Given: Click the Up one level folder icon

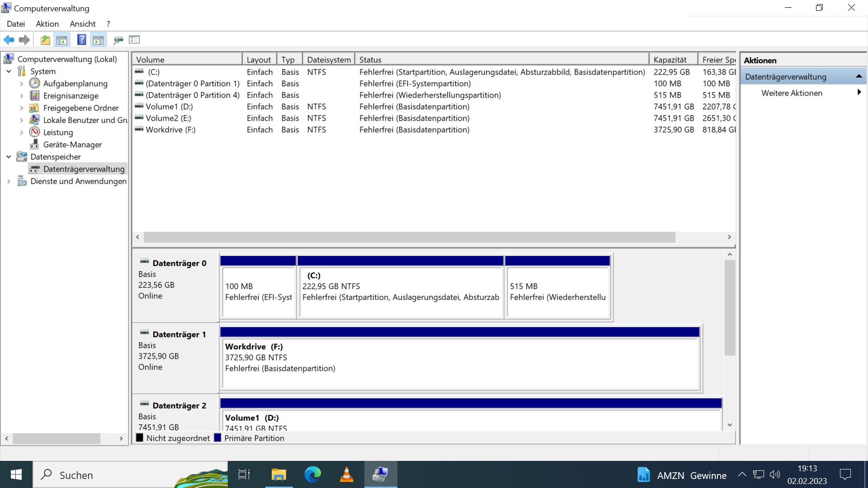Looking at the screenshot, I should coord(45,40).
